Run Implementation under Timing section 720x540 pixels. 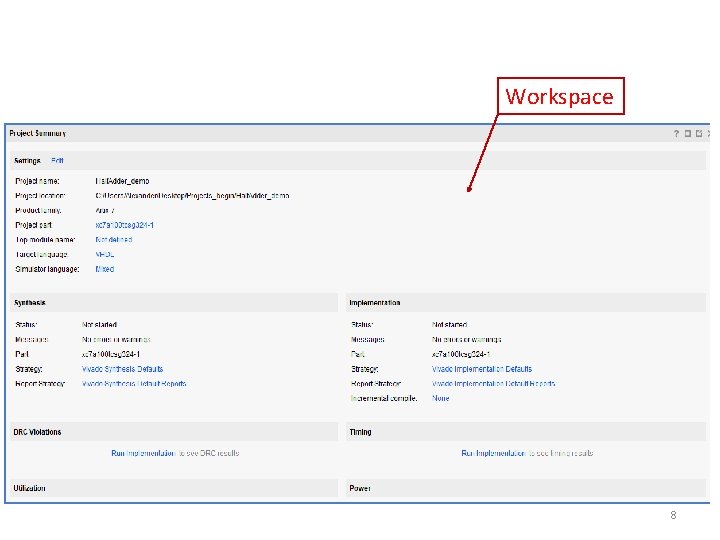[x=493, y=453]
